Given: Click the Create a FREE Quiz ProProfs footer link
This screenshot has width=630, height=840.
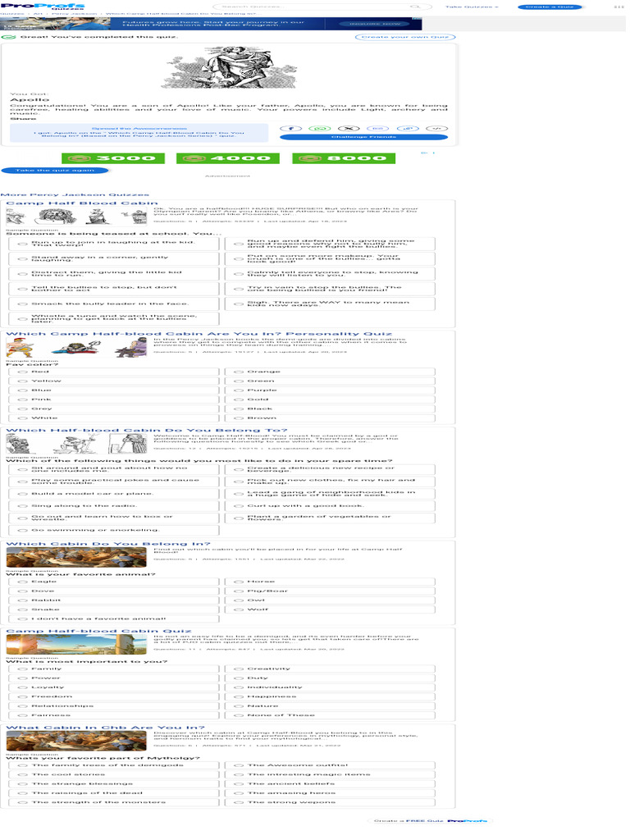Looking at the screenshot, I should coord(430,820).
